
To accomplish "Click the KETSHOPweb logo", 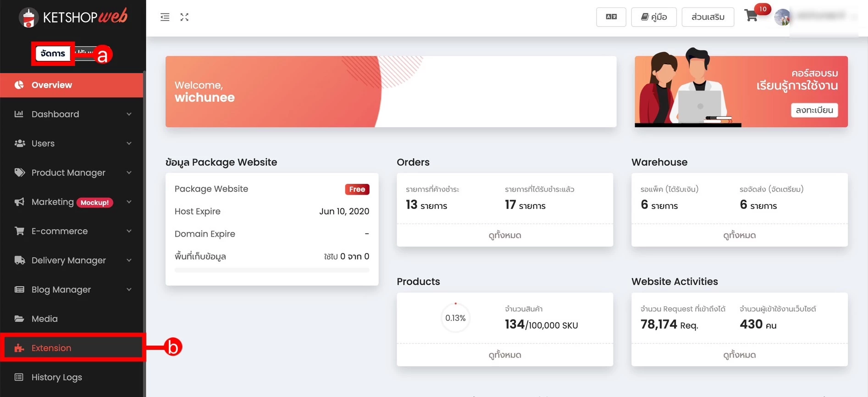I will point(73,17).
